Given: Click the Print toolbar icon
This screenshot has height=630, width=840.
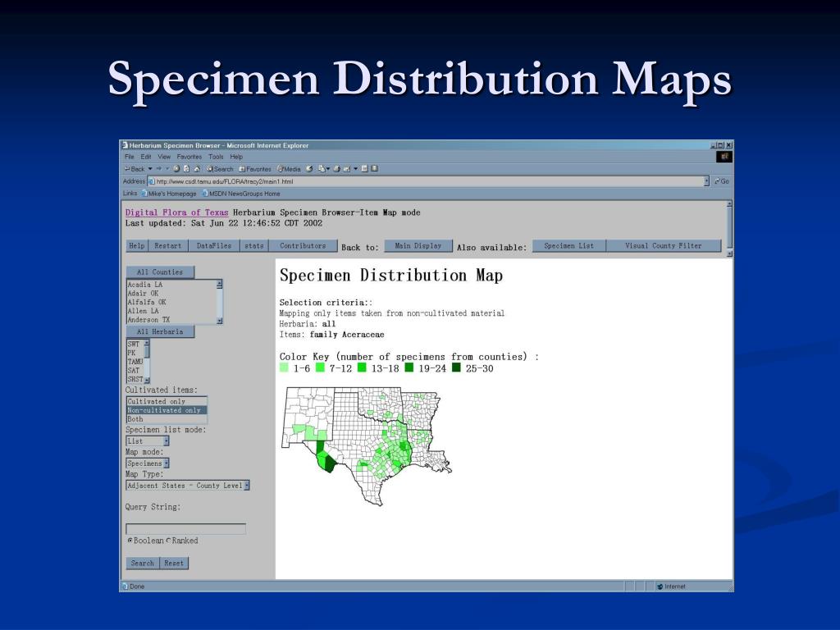Looking at the screenshot, I should 336,169.
